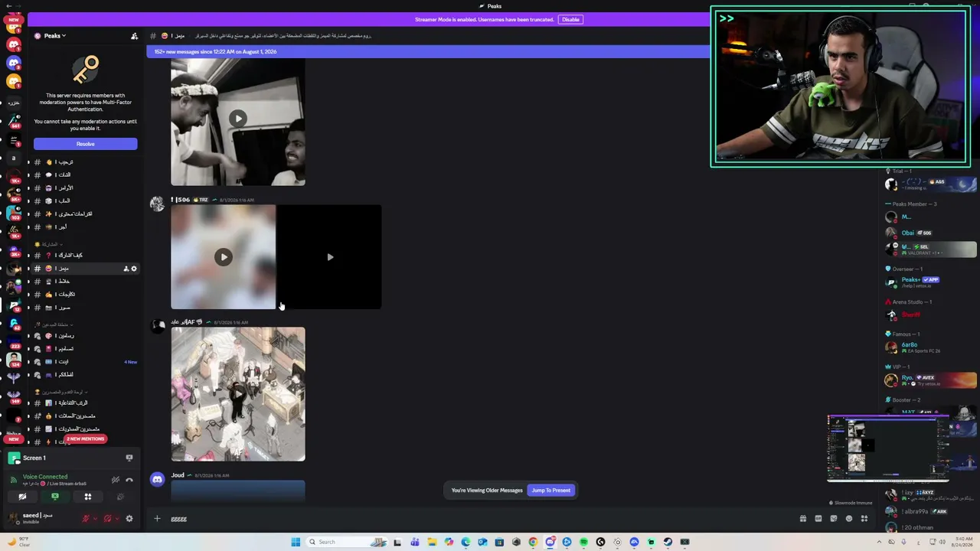The width and height of the screenshot is (980, 551).
Task: Open the invite people icon beside Peaks header
Action: click(135, 36)
